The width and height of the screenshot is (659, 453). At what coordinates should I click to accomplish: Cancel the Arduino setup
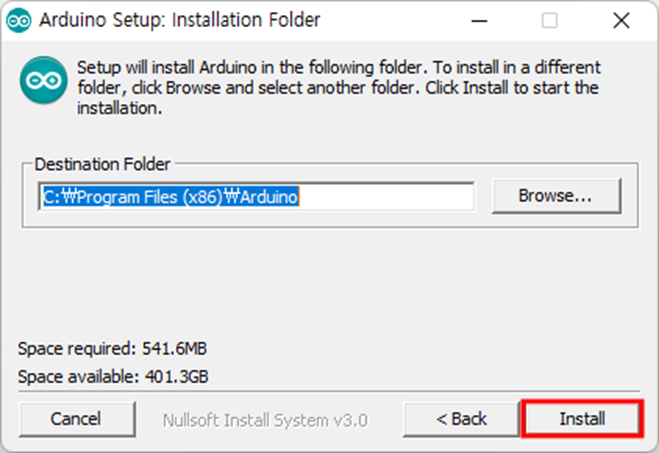click(76, 419)
